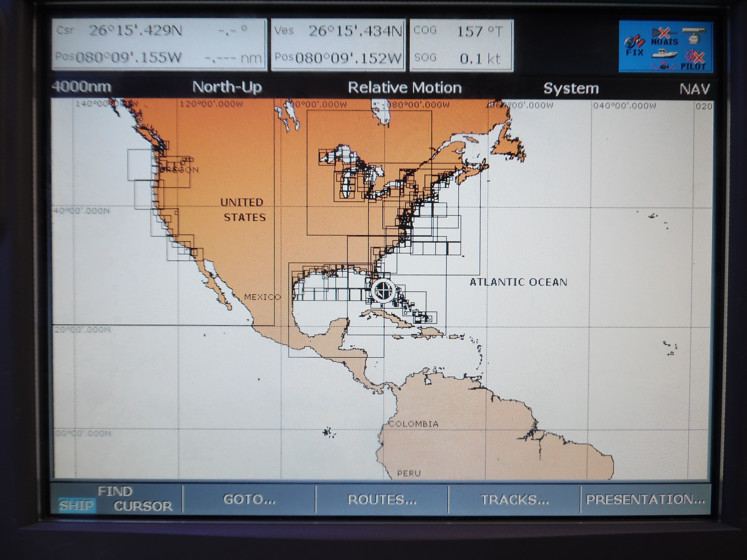The height and width of the screenshot is (560, 747).
Task: Open the TRACKS... softkey menu
Action: pyautogui.click(x=515, y=500)
